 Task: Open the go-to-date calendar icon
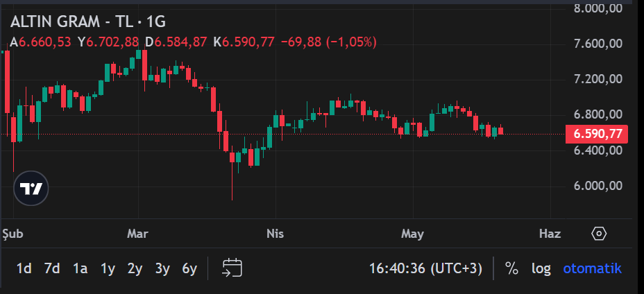[x=232, y=268]
